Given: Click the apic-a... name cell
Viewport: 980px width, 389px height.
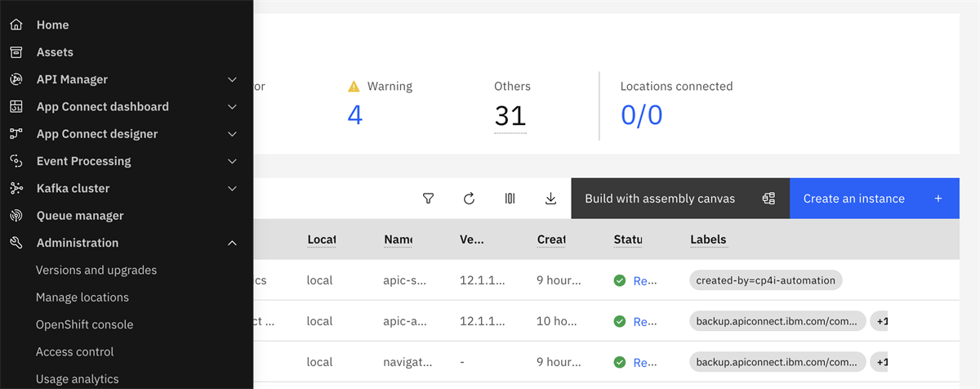Looking at the screenshot, I should [x=403, y=321].
